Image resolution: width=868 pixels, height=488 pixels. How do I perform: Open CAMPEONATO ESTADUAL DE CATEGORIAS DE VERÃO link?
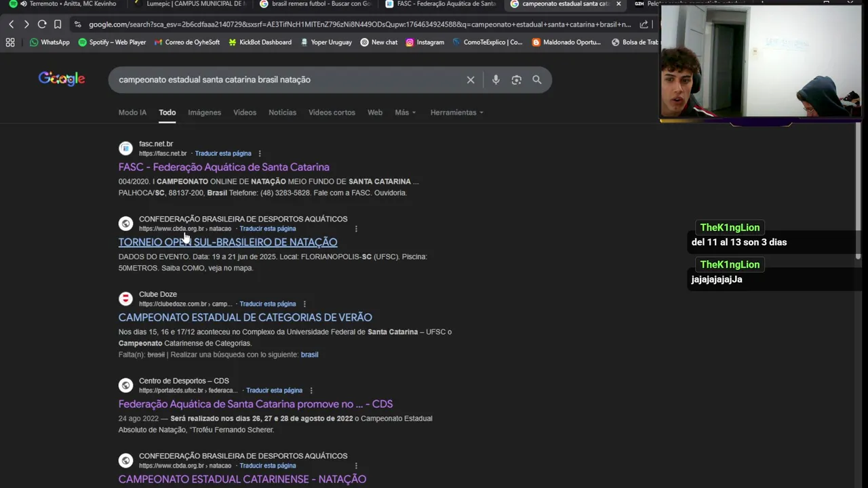pyautogui.click(x=245, y=318)
